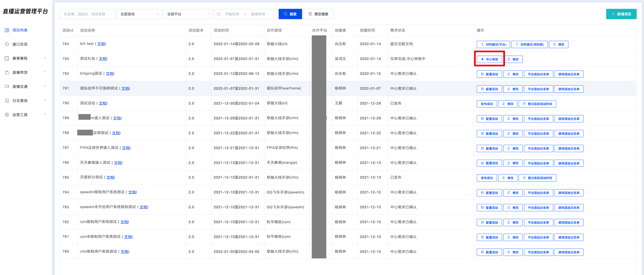The width and height of the screenshot is (644, 275).
Task: Click 材料提交(平台) for activity 794
Action: pos(493,44)
